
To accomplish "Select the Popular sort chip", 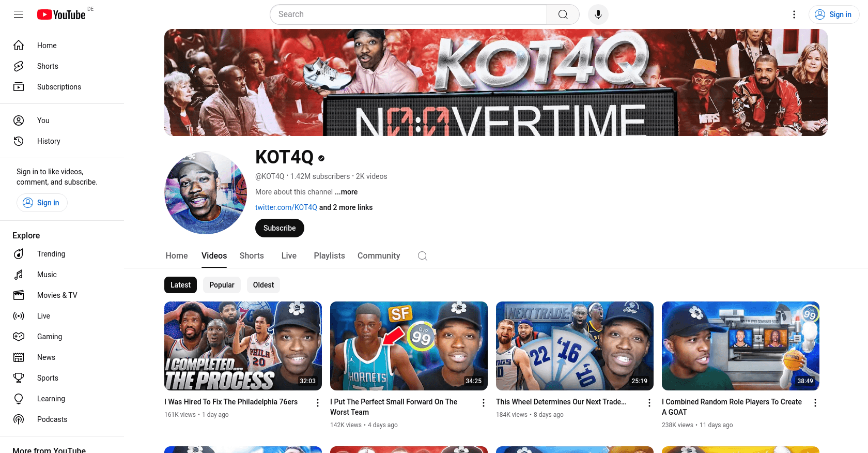I will click(222, 285).
